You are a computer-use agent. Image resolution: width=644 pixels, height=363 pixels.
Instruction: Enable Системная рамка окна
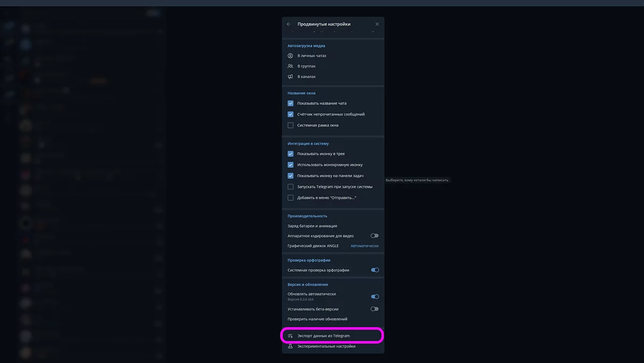(290, 125)
